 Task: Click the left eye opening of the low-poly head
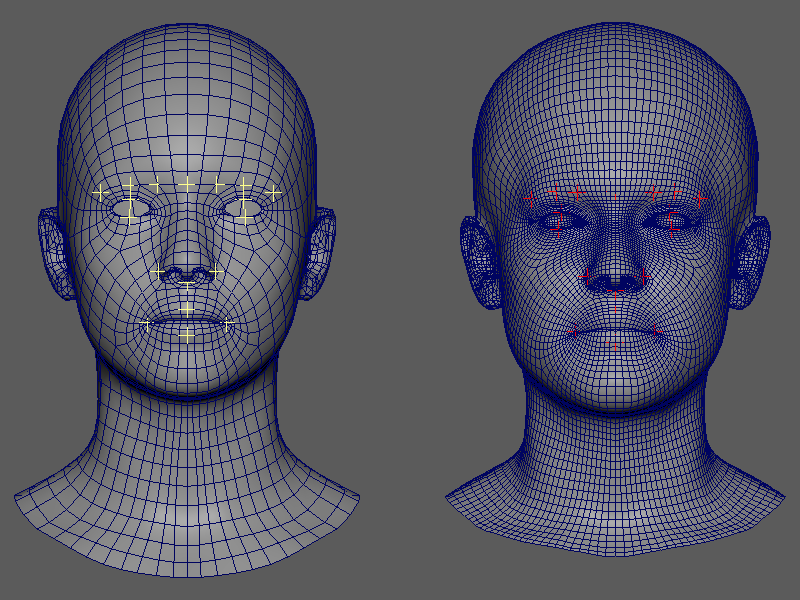[131, 209]
